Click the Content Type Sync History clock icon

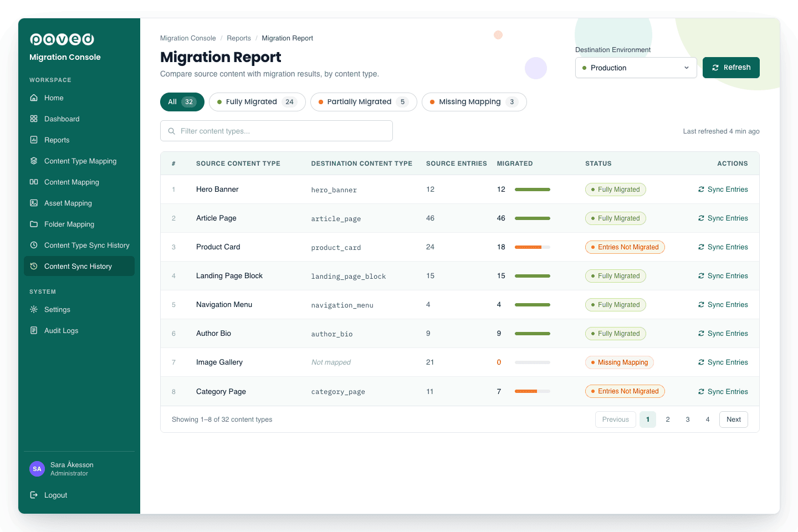click(34, 245)
